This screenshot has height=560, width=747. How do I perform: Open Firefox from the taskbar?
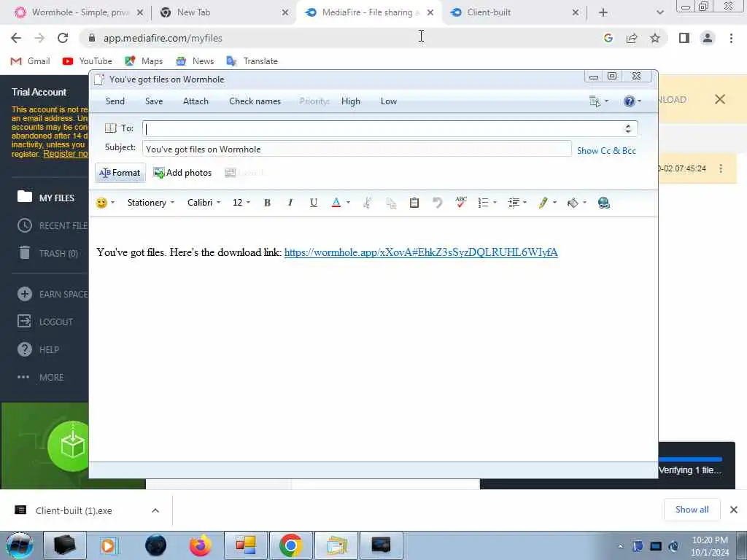tap(200, 545)
